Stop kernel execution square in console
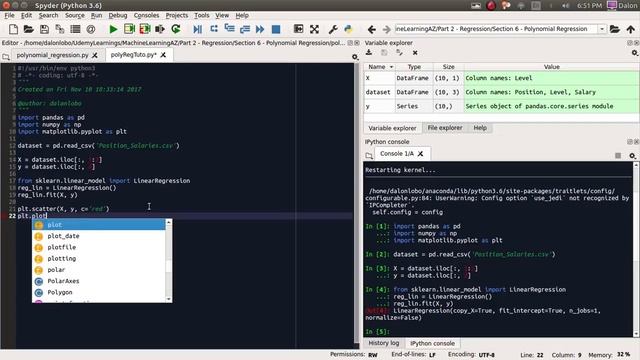 pos(618,156)
